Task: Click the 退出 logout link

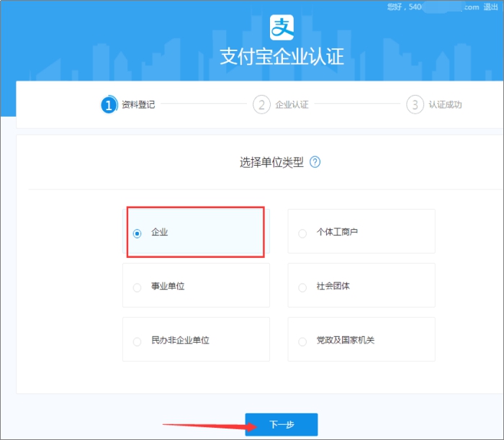Action: 492,6
